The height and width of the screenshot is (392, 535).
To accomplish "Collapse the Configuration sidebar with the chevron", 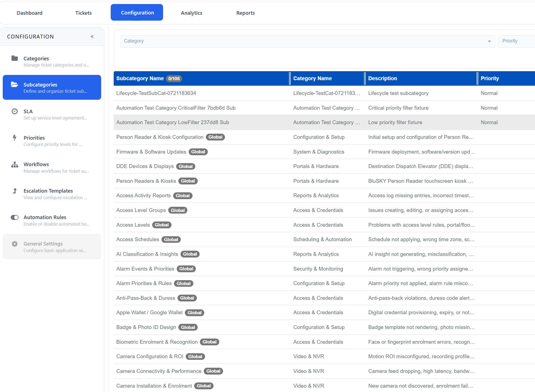I will [x=92, y=37].
